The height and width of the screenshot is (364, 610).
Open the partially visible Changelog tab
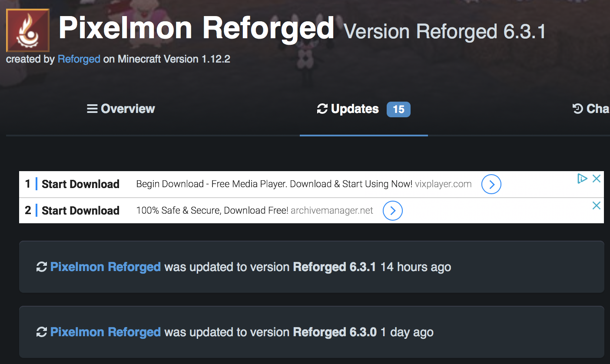tap(591, 109)
